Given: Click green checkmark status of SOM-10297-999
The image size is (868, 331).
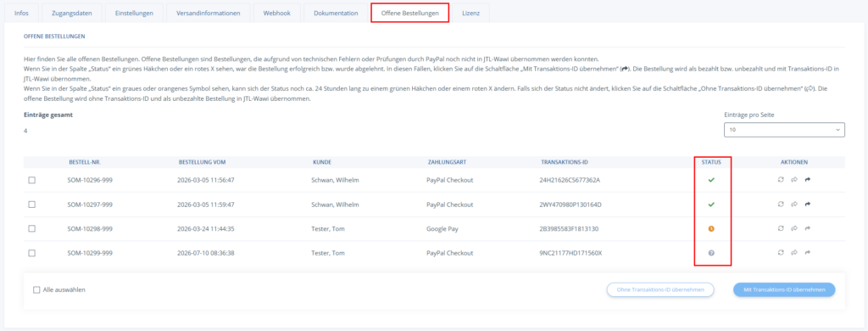Looking at the screenshot, I should click(x=711, y=204).
